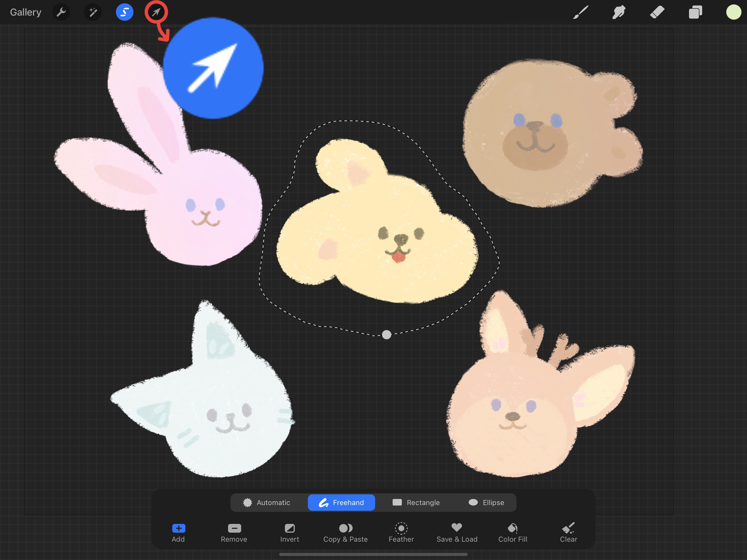Viewport: 747px width, 560px height.
Task: Invert the current selection
Action: 290,533
